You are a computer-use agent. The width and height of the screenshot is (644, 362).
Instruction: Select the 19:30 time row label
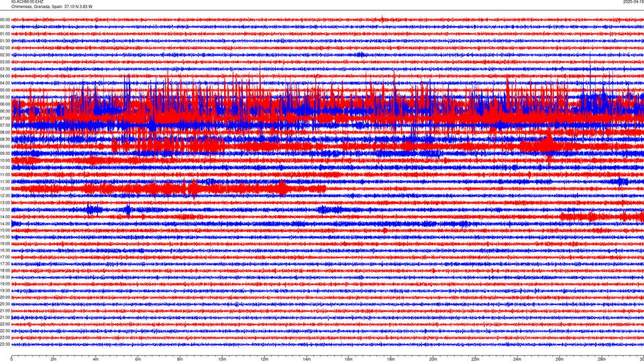tap(5, 290)
